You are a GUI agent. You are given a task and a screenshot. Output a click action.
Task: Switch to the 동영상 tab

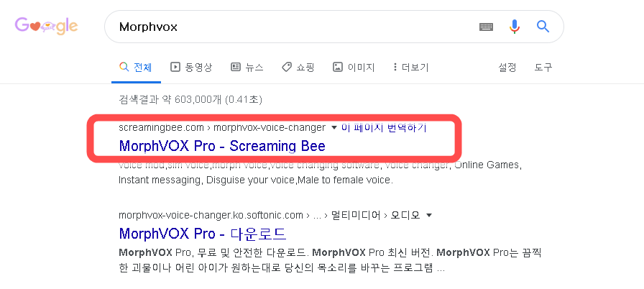[191, 68]
